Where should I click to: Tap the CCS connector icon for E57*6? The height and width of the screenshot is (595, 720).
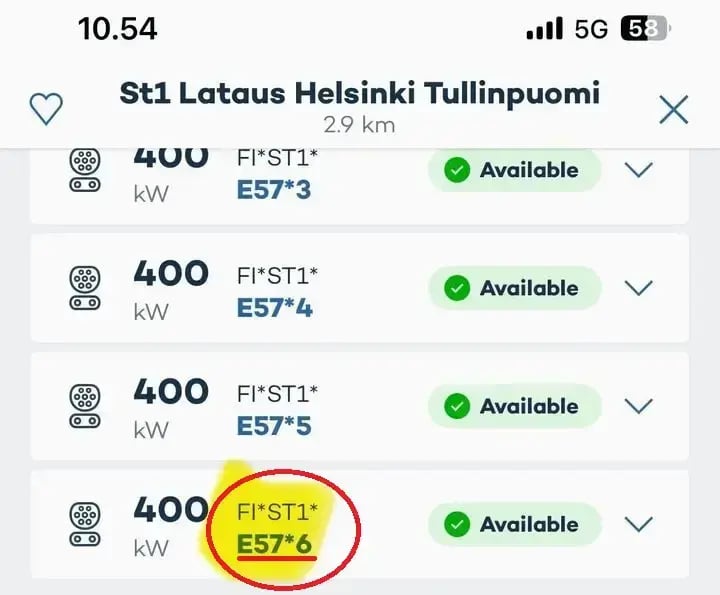[x=84, y=525]
